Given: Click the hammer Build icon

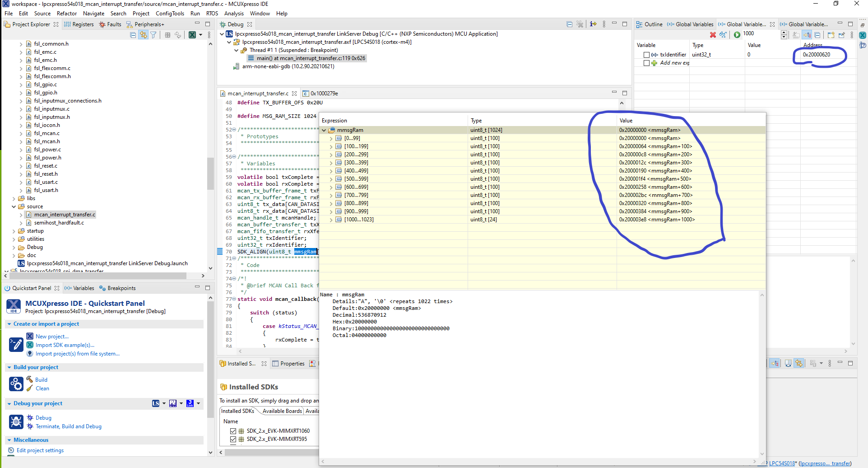Looking at the screenshot, I should [x=30, y=379].
